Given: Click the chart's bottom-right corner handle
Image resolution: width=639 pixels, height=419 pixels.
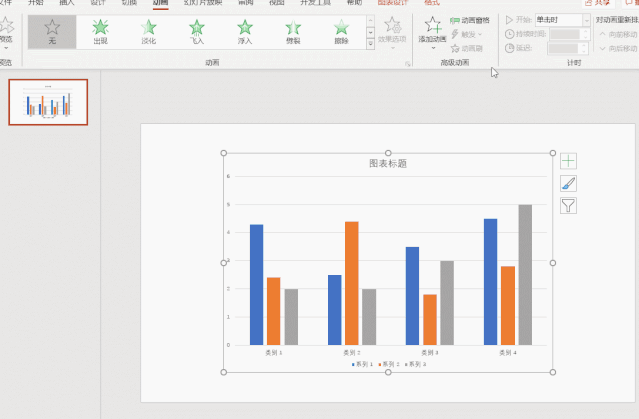Looking at the screenshot, I should (553, 372).
